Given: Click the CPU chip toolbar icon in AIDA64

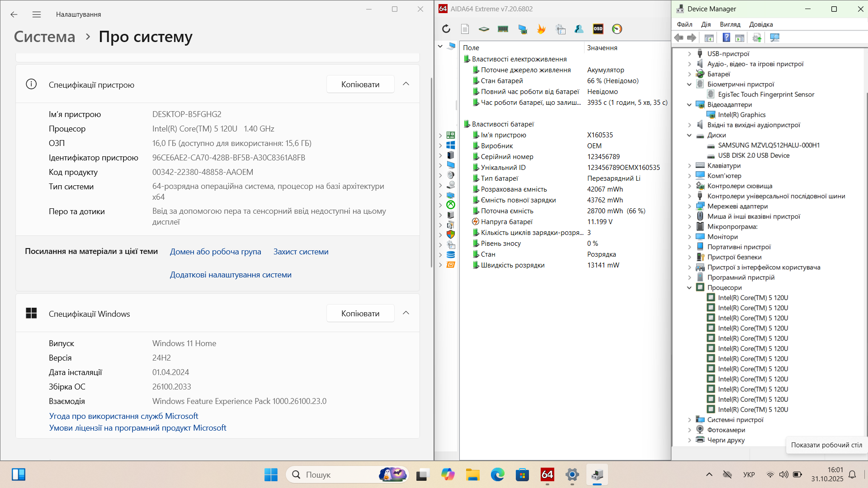Looking at the screenshot, I should [484, 29].
